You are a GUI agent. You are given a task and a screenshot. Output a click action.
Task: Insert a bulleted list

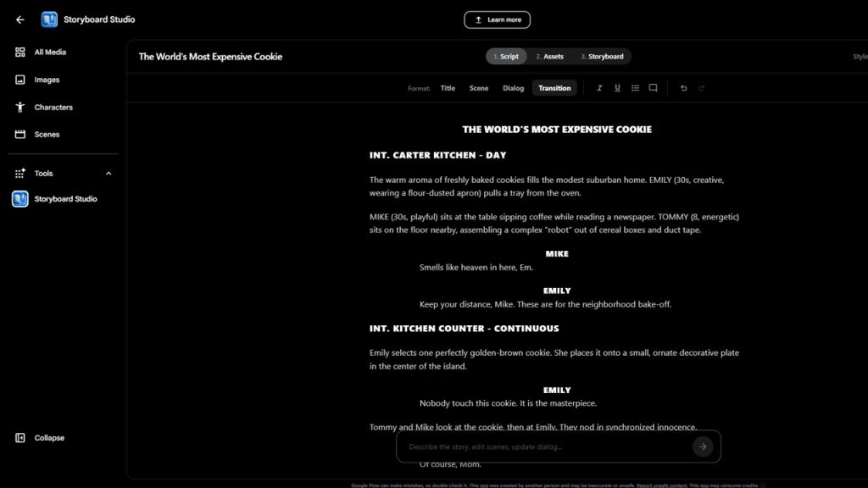(x=635, y=88)
